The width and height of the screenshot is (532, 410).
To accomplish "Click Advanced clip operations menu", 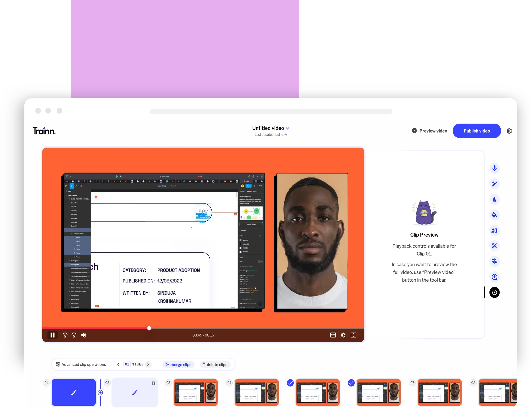I will (x=81, y=364).
